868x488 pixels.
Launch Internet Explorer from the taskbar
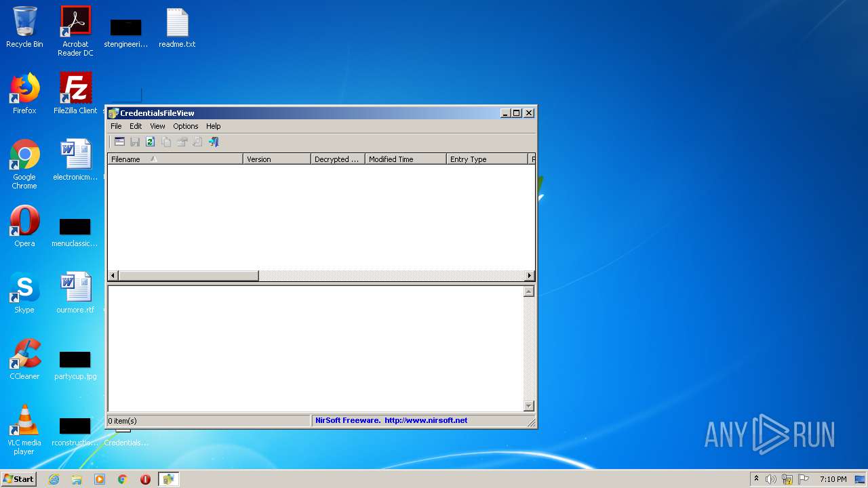(x=54, y=479)
